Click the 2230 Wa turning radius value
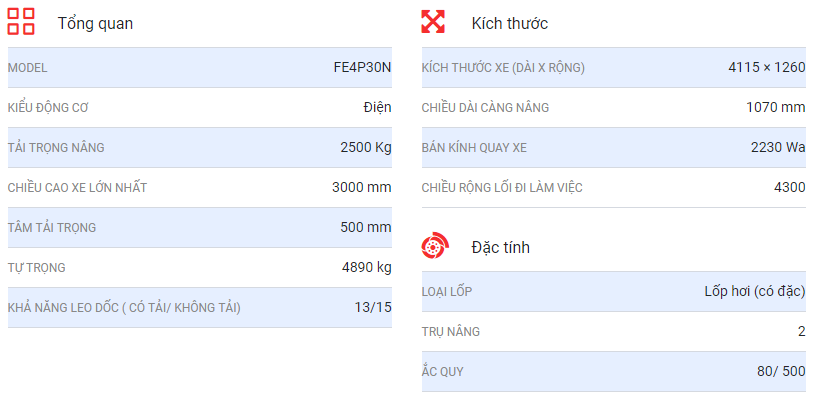813x399 pixels. pyautogui.click(x=778, y=148)
